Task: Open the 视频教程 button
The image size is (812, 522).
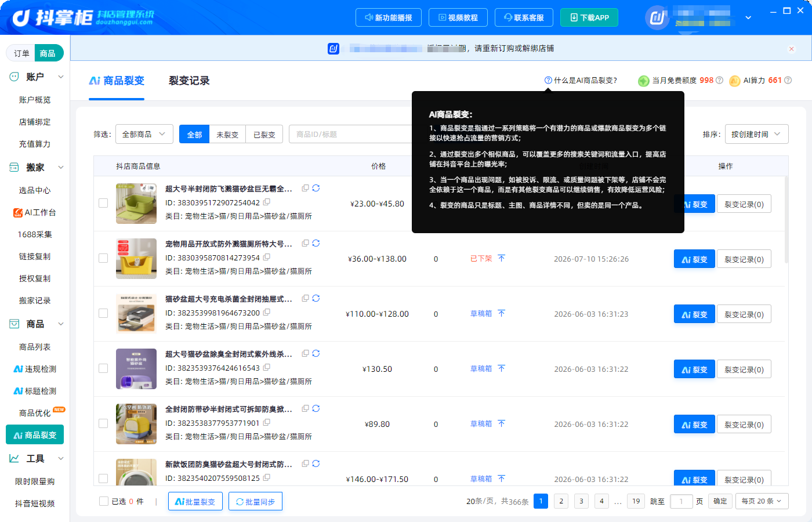Action: (x=458, y=17)
